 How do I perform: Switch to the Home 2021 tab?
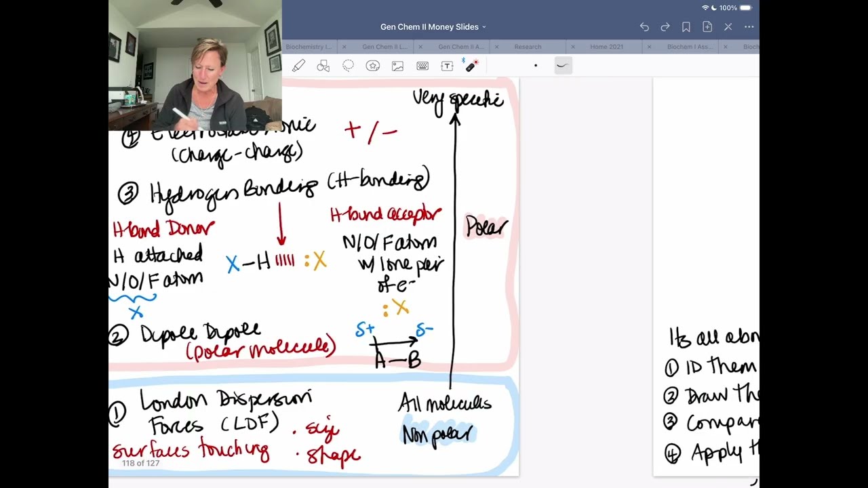tap(606, 47)
